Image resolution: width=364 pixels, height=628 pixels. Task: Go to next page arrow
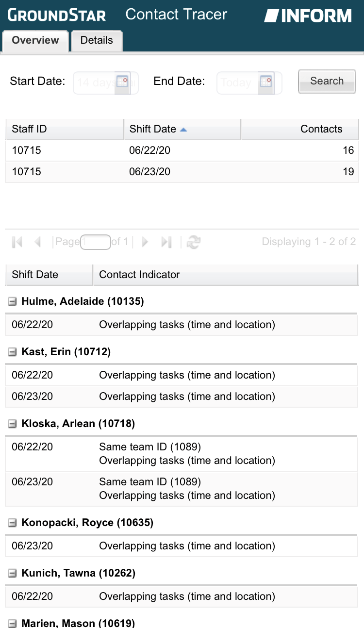point(145,242)
